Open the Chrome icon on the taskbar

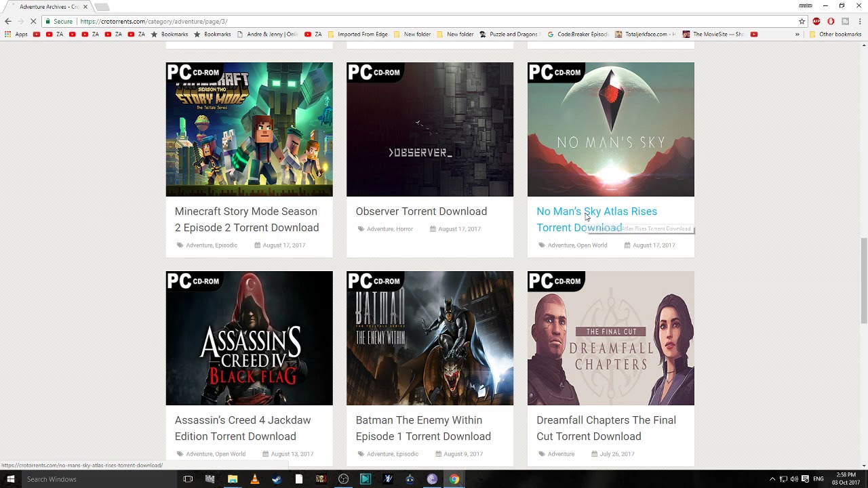point(454,479)
